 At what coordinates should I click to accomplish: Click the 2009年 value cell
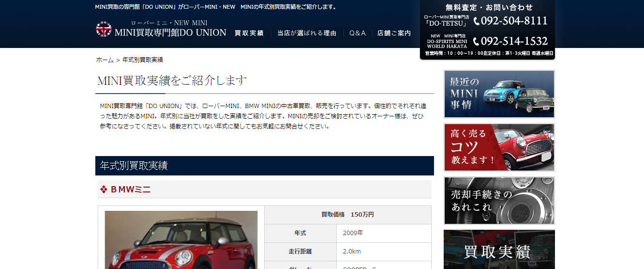coord(384,233)
